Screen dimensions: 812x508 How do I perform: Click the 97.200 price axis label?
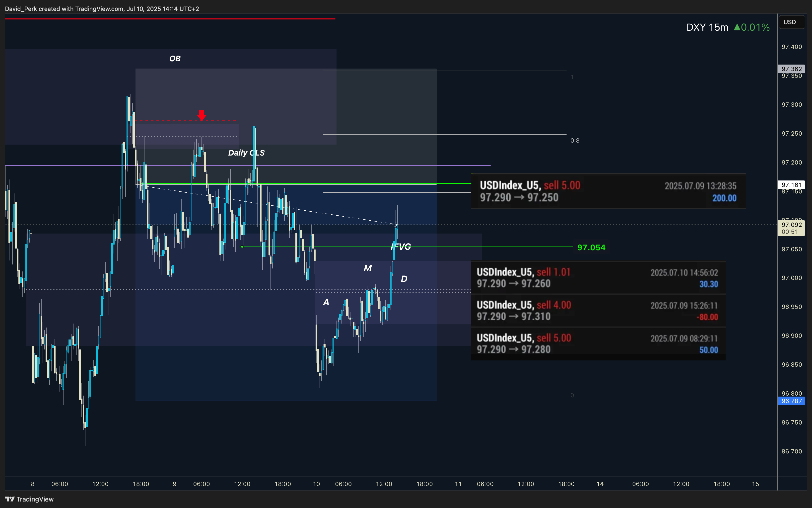click(792, 162)
